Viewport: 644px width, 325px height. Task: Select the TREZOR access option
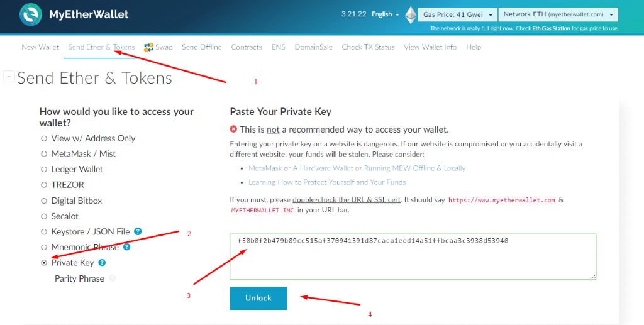point(44,185)
